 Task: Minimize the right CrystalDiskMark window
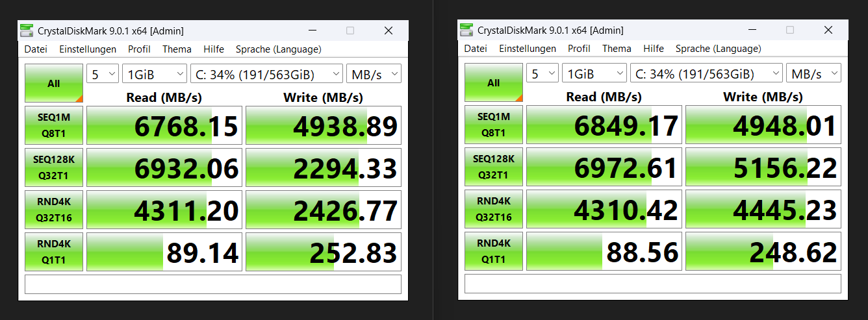pyautogui.click(x=752, y=30)
